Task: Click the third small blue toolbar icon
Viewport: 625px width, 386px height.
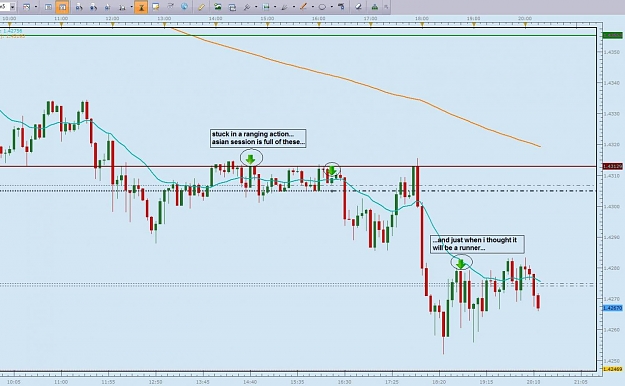Action: point(108,7)
